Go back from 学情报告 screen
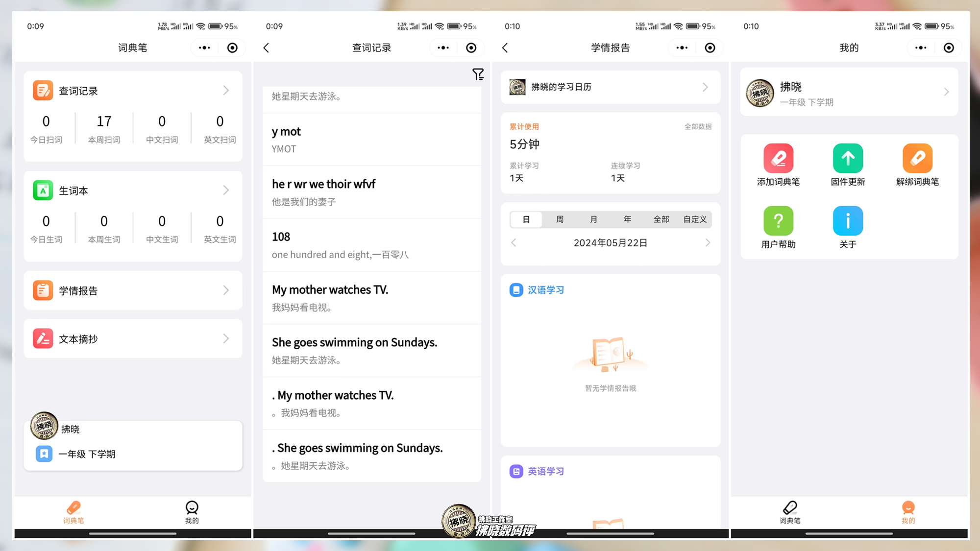This screenshot has width=980, height=551. pos(505,48)
